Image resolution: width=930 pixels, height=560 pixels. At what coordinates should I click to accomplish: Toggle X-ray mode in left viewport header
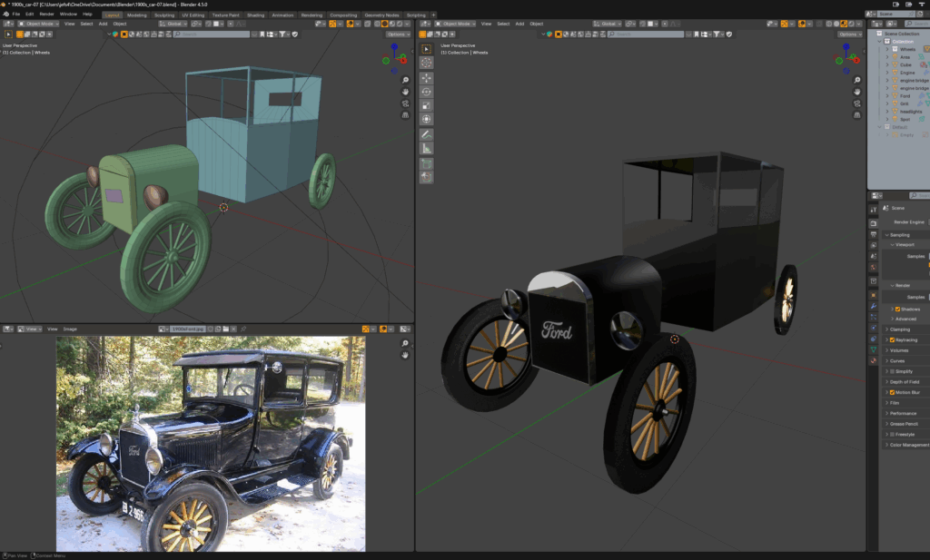pyautogui.click(x=368, y=24)
